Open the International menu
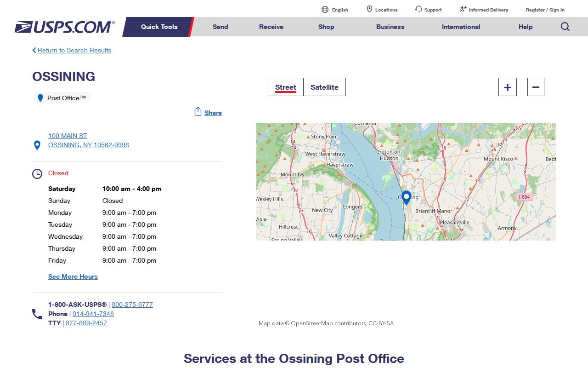This screenshot has width=588, height=368. coord(461,27)
